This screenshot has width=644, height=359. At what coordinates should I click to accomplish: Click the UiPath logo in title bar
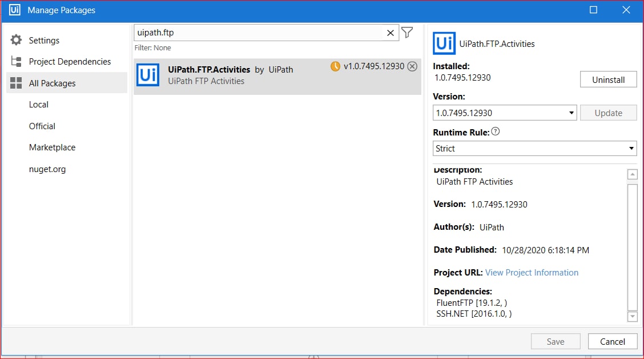(x=15, y=10)
